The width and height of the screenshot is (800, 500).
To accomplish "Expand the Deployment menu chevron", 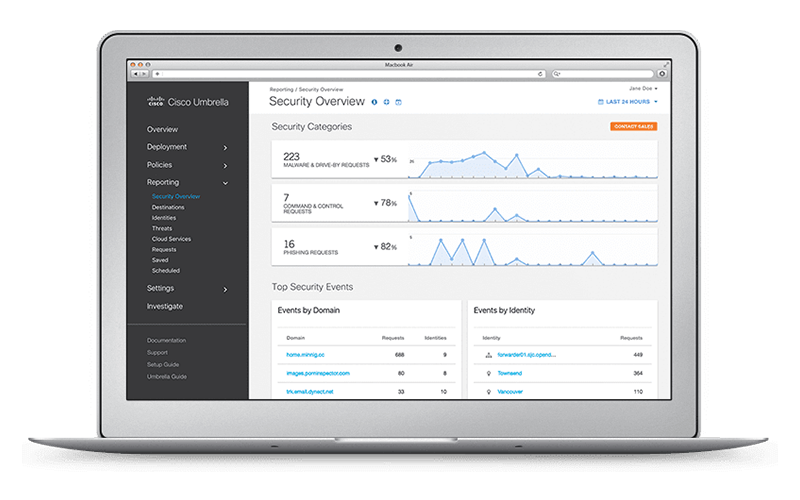I will click(x=225, y=148).
